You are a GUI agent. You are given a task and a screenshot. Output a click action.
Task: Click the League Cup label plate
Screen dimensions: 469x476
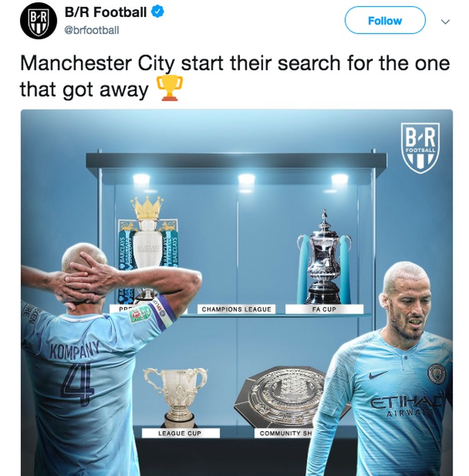point(180,433)
